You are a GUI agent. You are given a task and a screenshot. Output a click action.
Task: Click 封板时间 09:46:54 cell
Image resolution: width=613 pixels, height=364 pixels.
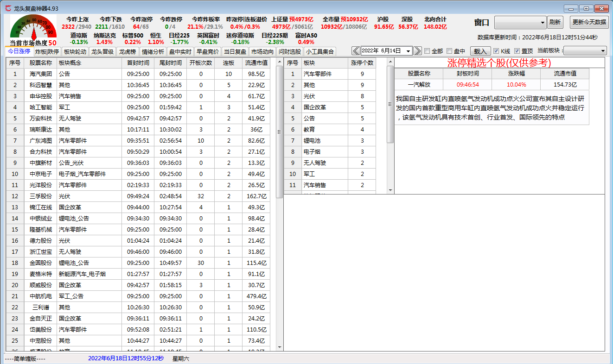(x=467, y=85)
